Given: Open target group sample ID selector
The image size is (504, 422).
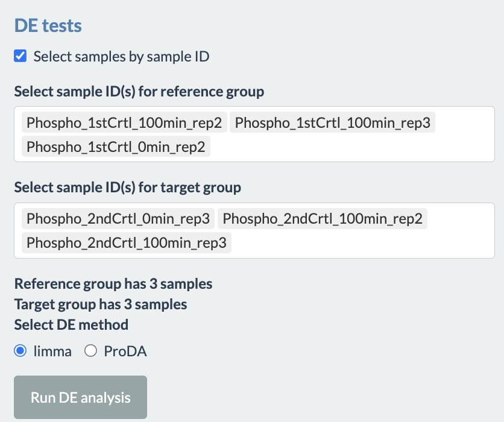Looking at the screenshot, I should coord(254,230).
